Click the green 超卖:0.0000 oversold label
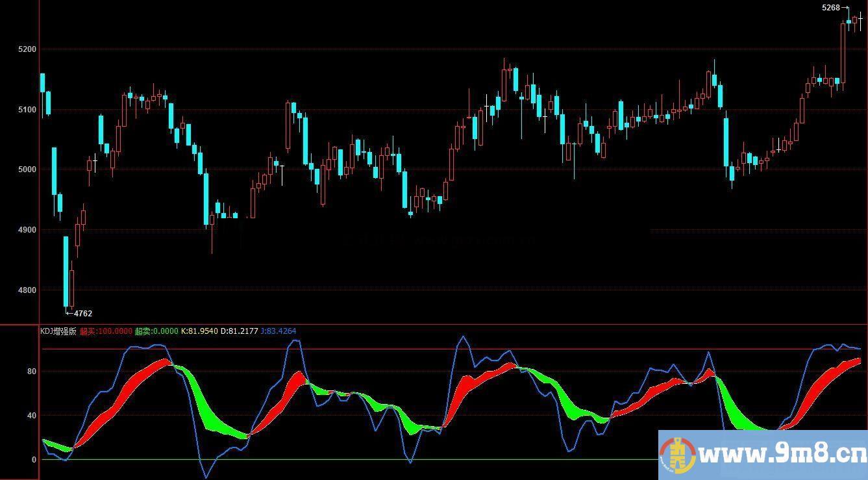Viewport: 868px width, 480px height. point(156,331)
